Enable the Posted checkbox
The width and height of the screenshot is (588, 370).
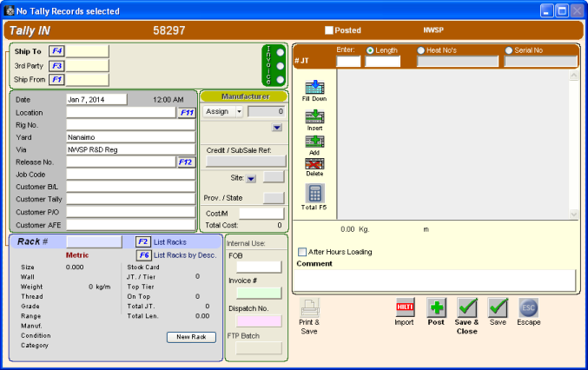tap(329, 30)
